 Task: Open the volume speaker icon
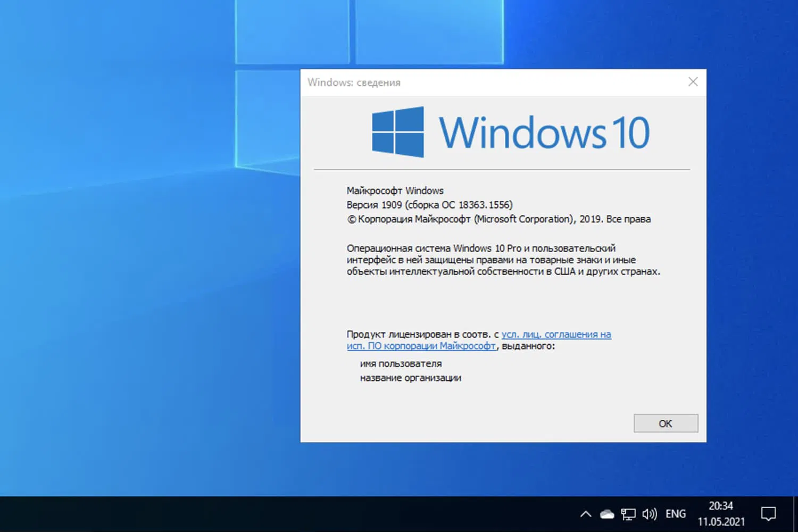point(649,513)
